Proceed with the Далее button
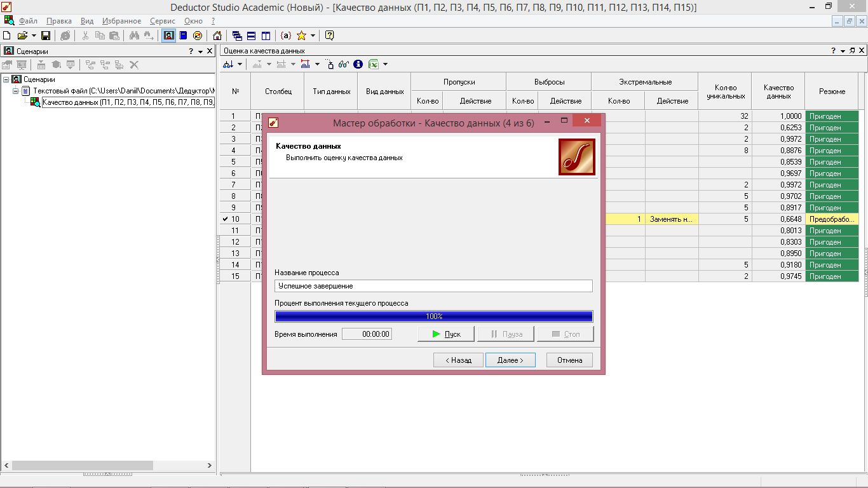Viewport: 868px width, 488px height. point(510,360)
